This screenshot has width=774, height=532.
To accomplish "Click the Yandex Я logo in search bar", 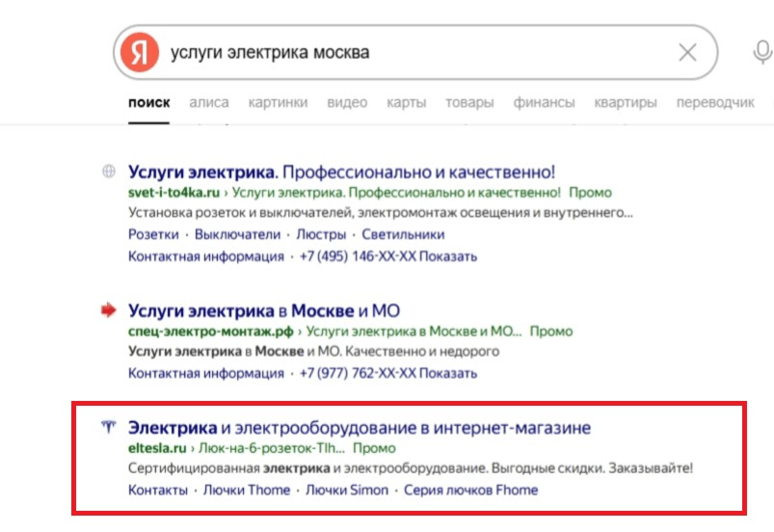I will pyautogui.click(x=140, y=52).
